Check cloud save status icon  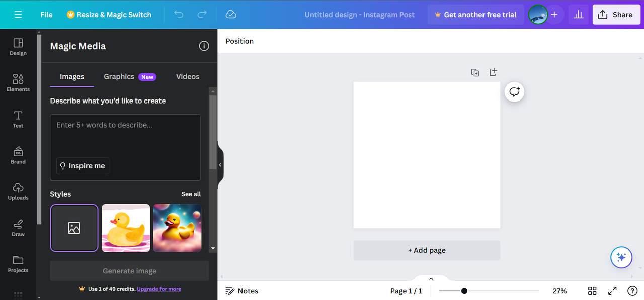[231, 15]
